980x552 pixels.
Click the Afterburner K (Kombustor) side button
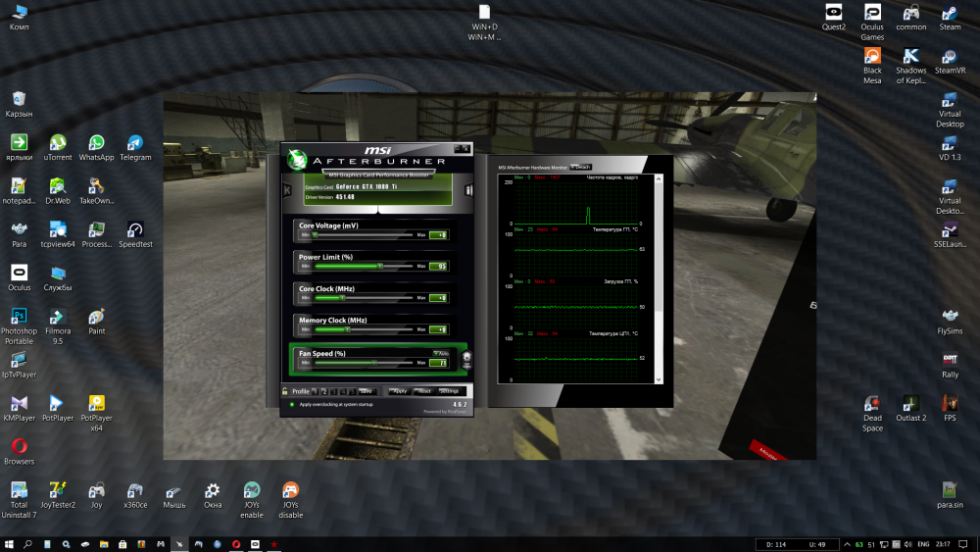click(x=287, y=190)
